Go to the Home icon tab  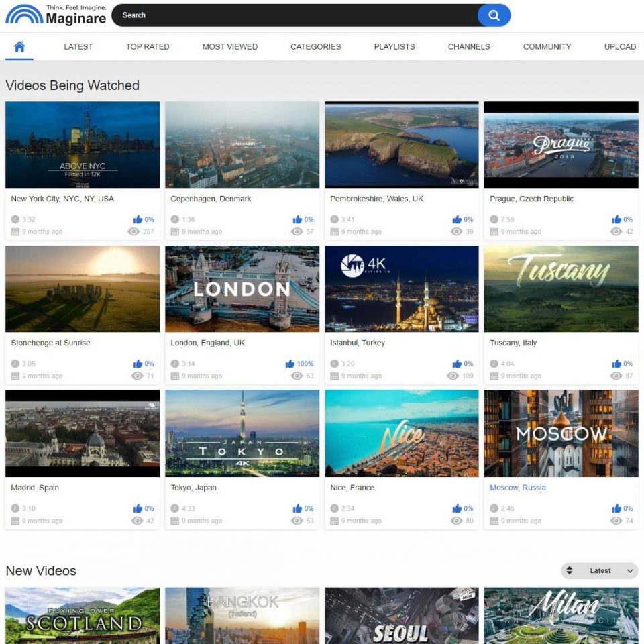pos(19,46)
